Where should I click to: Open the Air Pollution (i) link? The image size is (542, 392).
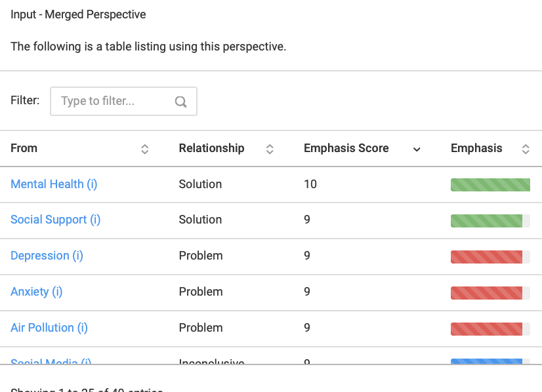click(49, 327)
